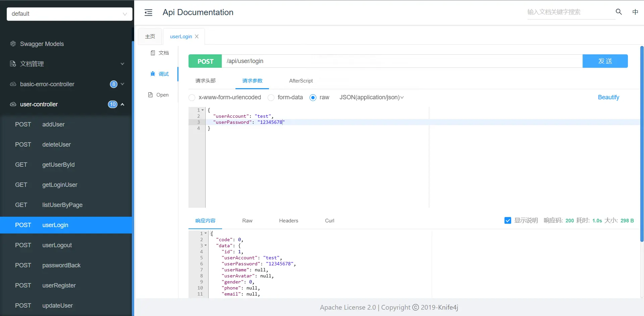Switch language with the 中 icon
The image size is (644, 316).
(x=635, y=12)
